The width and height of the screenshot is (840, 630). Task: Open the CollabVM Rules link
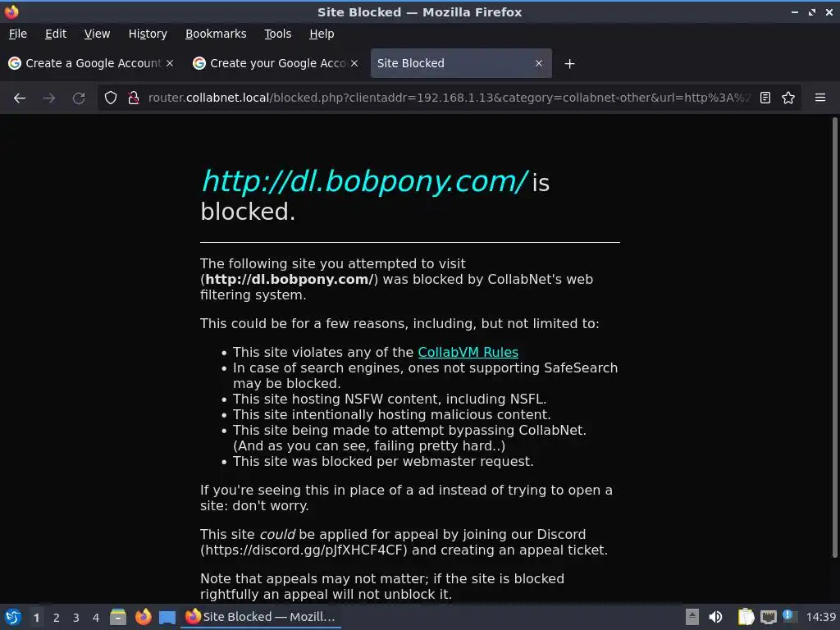tap(468, 353)
